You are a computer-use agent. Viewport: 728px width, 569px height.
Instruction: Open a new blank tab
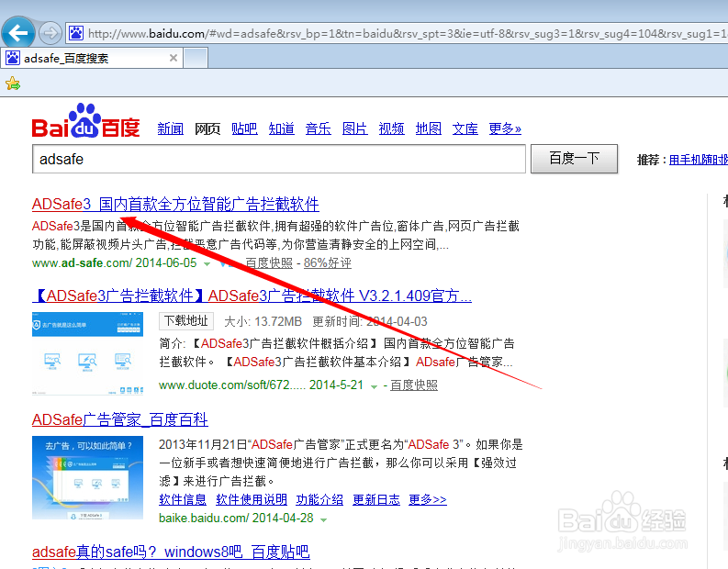pos(196,58)
